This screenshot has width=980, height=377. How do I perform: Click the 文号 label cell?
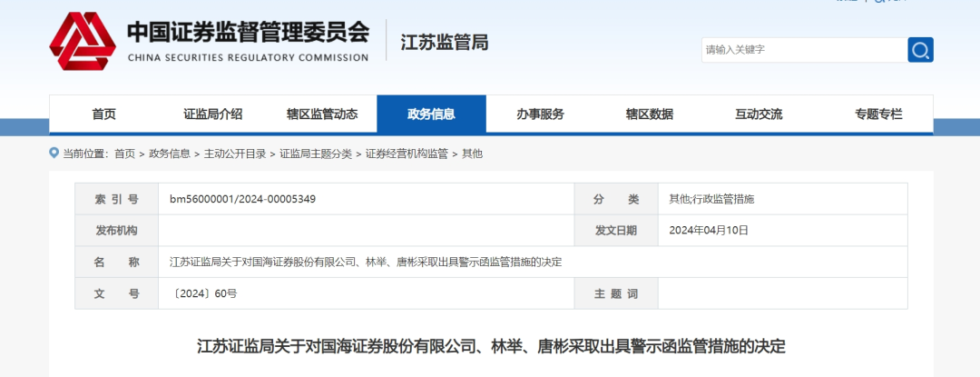[x=117, y=293]
